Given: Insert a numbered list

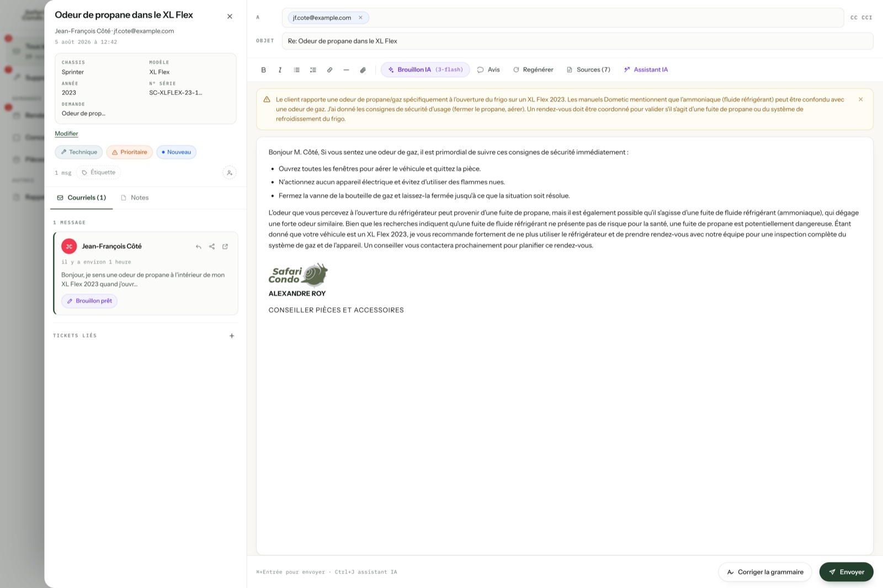Looking at the screenshot, I should 313,70.
